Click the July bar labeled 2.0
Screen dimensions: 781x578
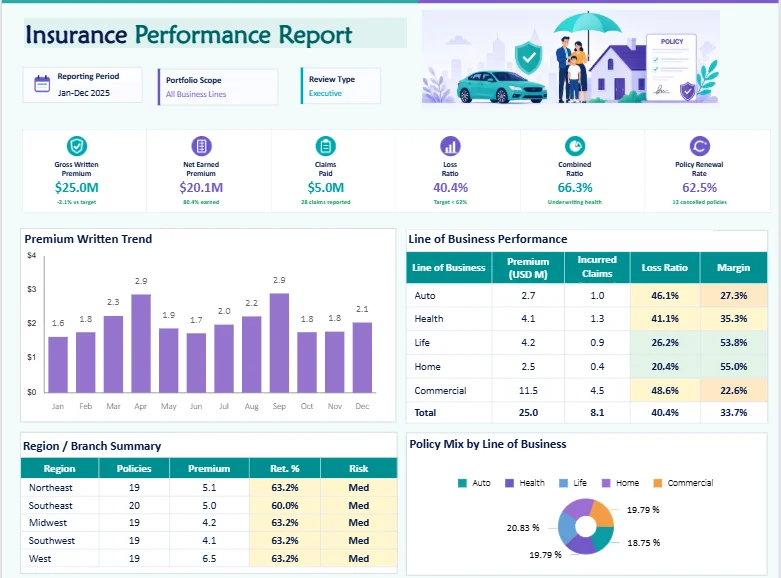224,359
